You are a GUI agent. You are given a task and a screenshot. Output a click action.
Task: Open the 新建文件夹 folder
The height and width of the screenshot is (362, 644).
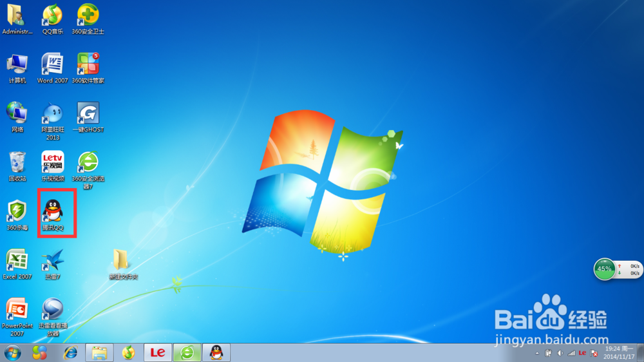pos(123,264)
